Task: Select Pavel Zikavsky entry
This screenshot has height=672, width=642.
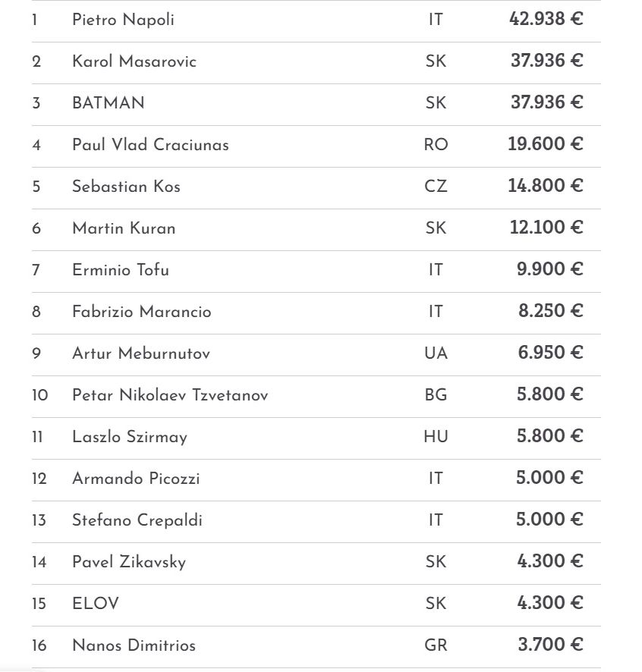Action: (128, 562)
